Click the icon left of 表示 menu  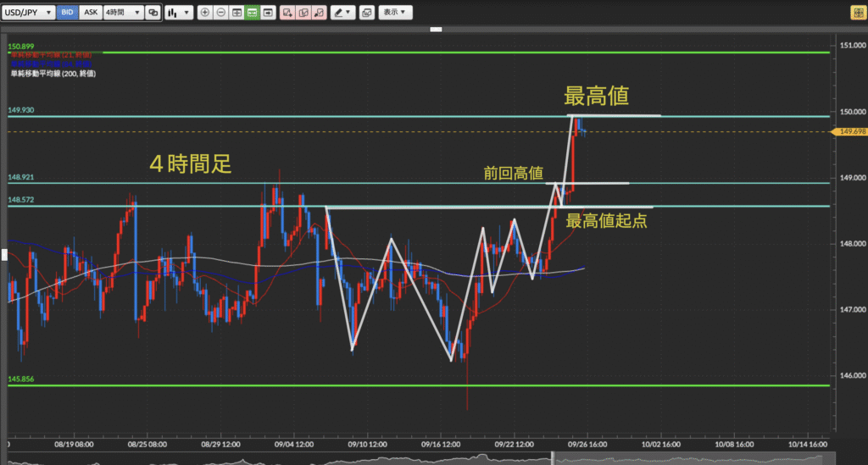[x=366, y=13]
